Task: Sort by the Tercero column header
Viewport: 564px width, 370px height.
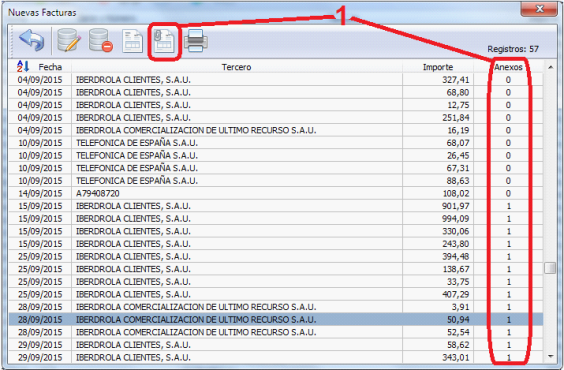Action: click(236, 67)
